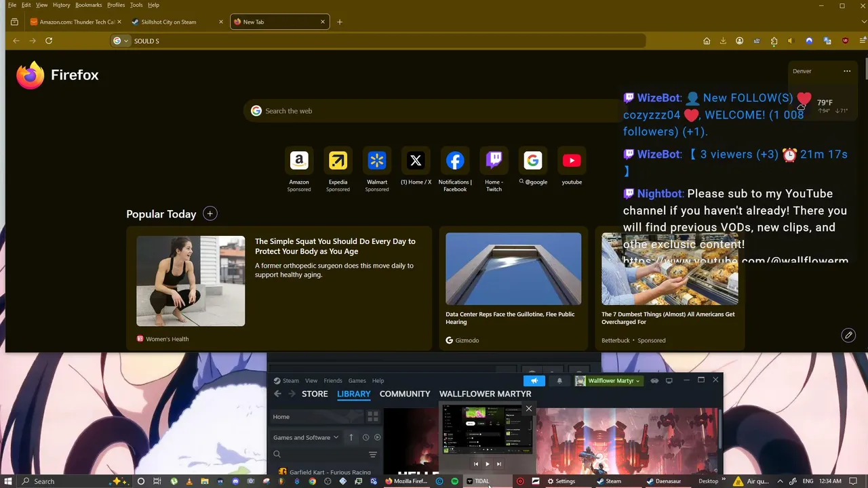Click the pencil customize icon on New Tab

[848, 335]
